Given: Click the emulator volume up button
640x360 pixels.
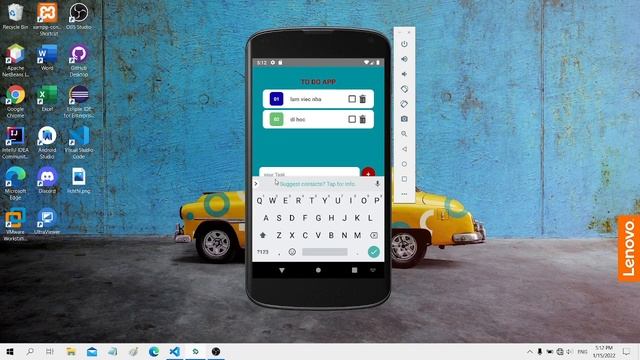Looking at the screenshot, I should 404,59.
